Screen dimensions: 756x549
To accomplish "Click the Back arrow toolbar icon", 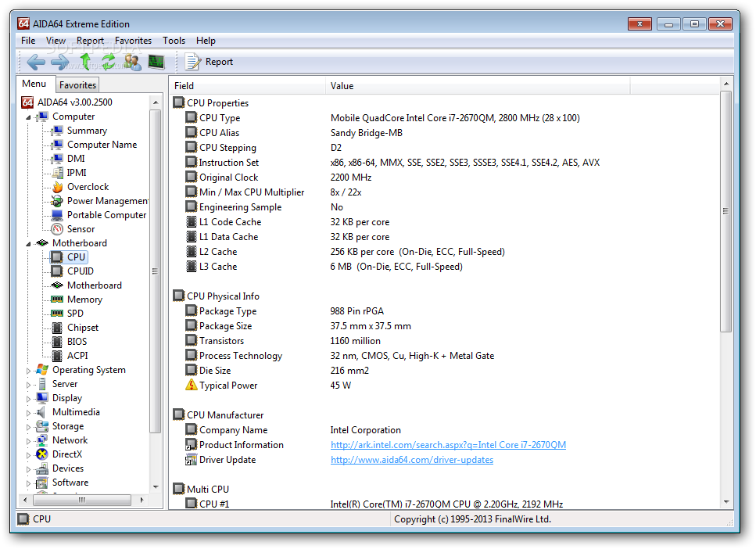I will [x=36, y=62].
